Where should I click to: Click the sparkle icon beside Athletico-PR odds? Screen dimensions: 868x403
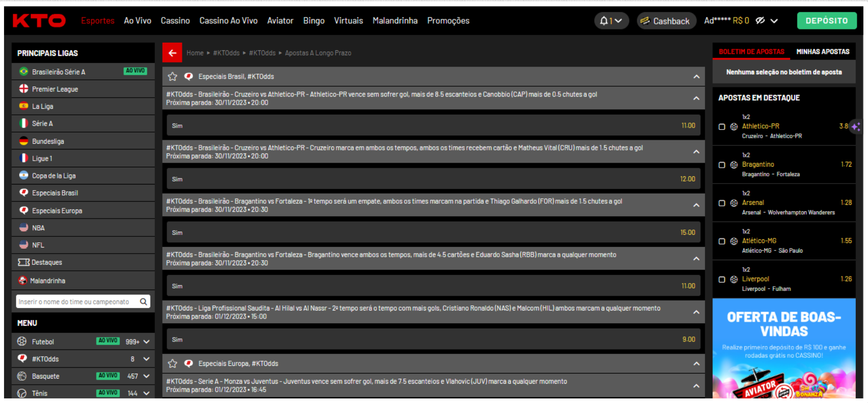pyautogui.click(x=856, y=127)
